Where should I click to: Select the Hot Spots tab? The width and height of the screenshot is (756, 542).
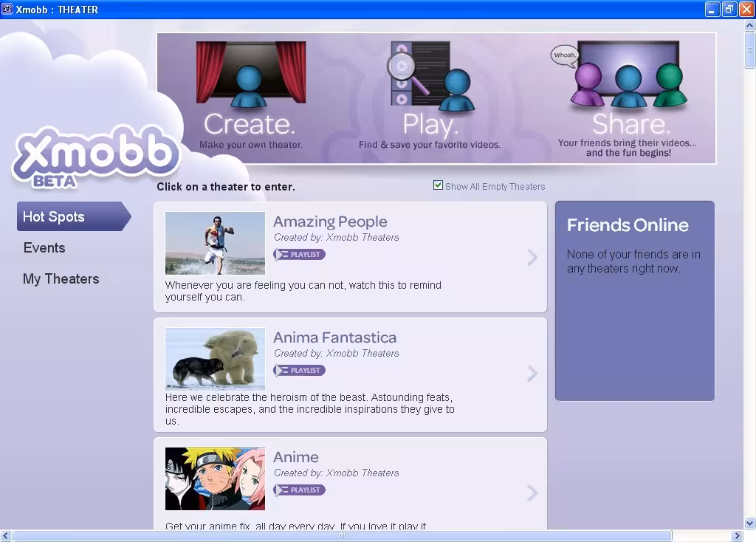72,216
